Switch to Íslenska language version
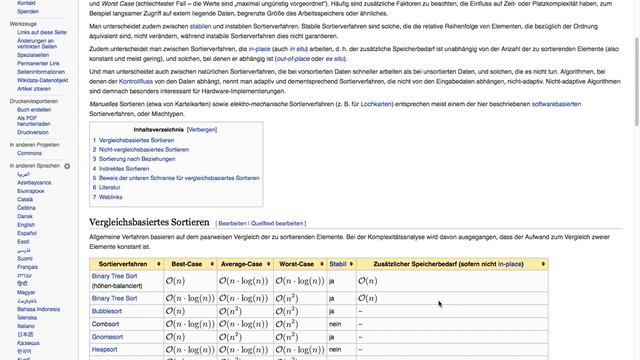 [27, 318]
